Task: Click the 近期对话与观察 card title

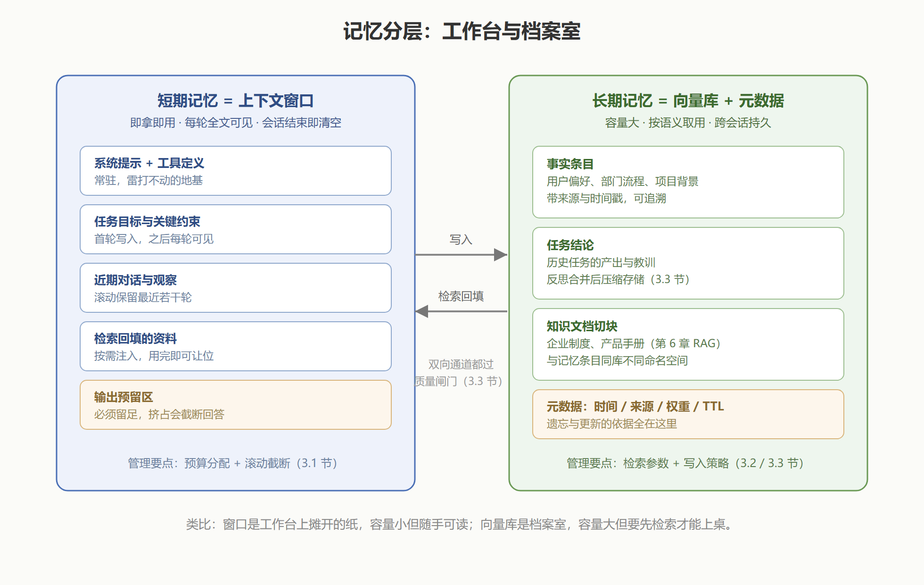Action: point(135,280)
